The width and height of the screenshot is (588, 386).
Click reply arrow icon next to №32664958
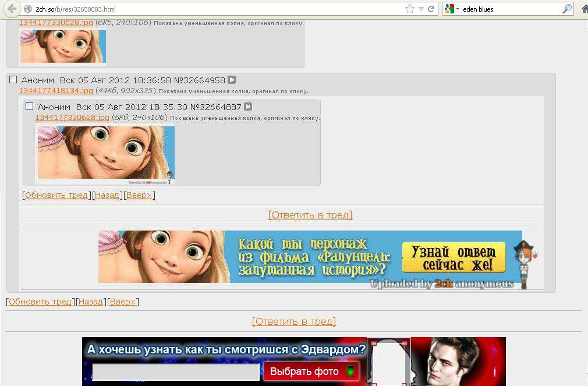[232, 80]
